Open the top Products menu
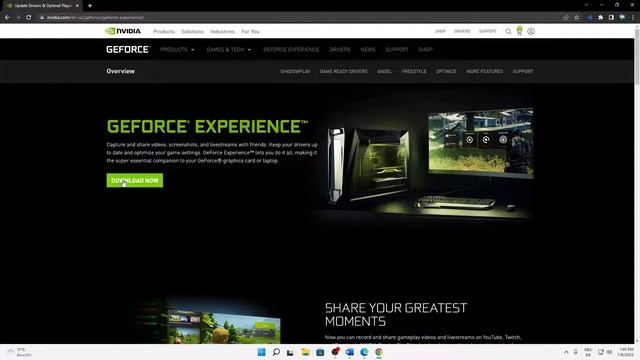Viewport: 640px width, 360px height. pyautogui.click(x=164, y=31)
